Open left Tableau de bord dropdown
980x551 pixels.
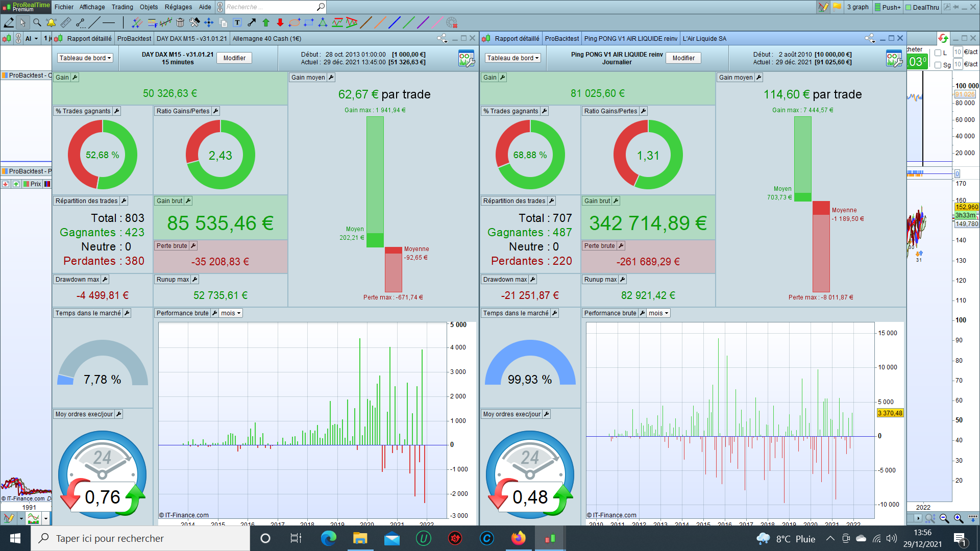point(85,58)
